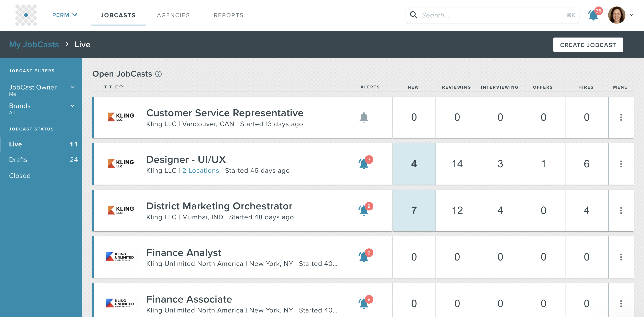Click the Customer Service Representative alert bell
The width and height of the screenshot is (644, 317).
(364, 117)
